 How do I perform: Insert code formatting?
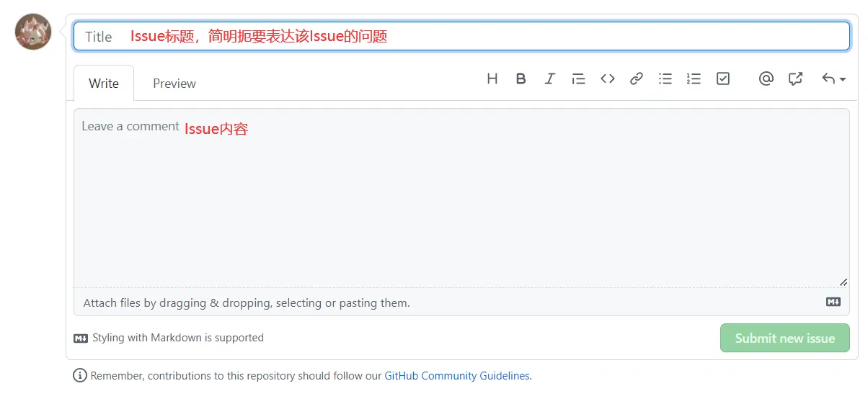608,79
